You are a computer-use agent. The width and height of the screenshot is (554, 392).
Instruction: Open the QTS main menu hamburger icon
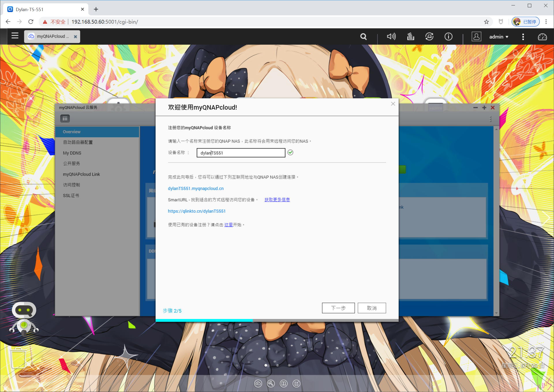(15, 36)
